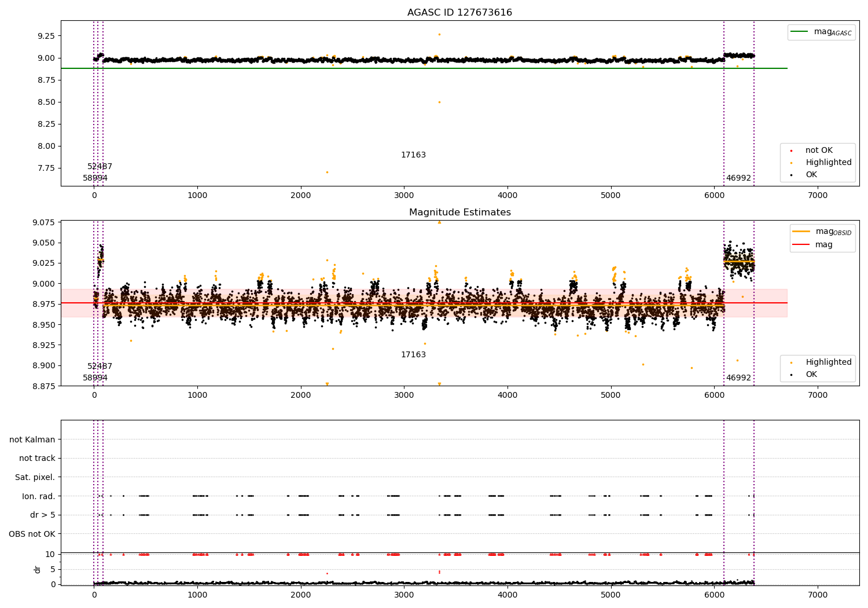This screenshot has width=868, height=608.
Task: Click the 'Magnitude Estimates' subplot title
Action: click(x=459, y=213)
